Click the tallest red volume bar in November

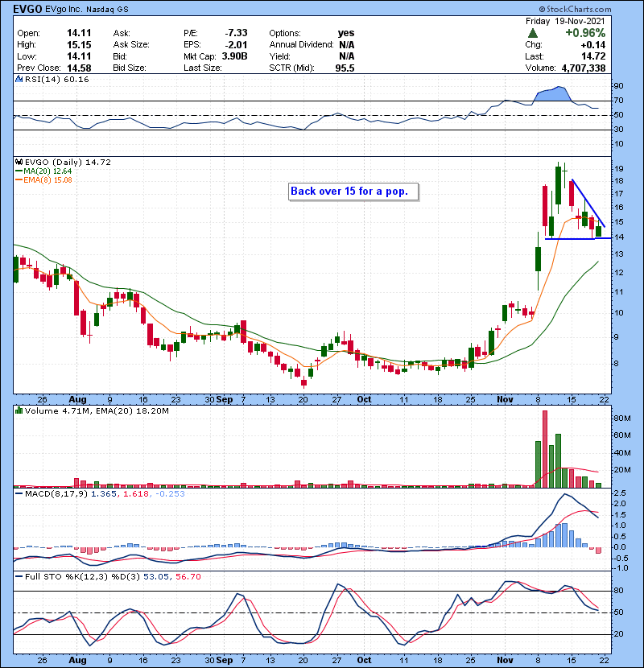pyautogui.click(x=545, y=449)
